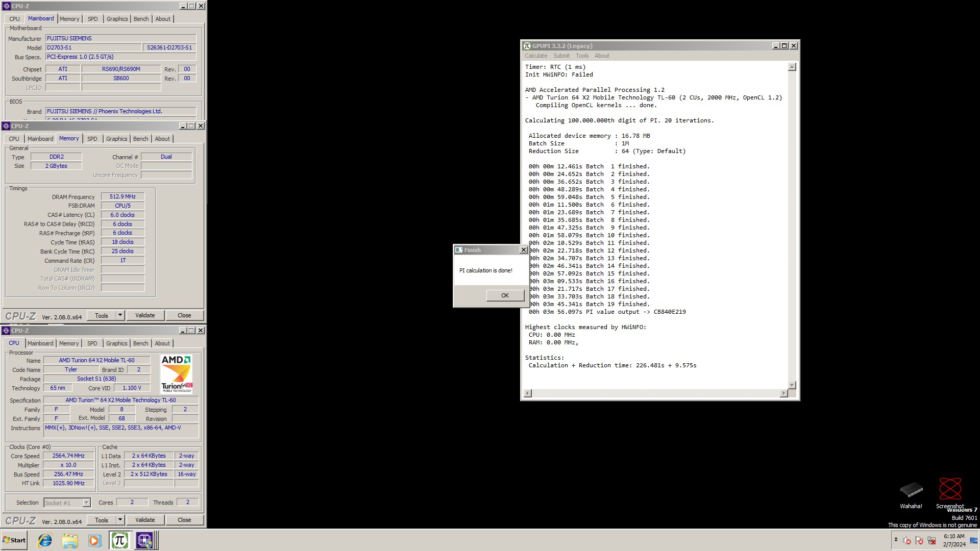Open About tab in top CPU-Z window
Viewport: 980px width, 551px height.
click(163, 19)
